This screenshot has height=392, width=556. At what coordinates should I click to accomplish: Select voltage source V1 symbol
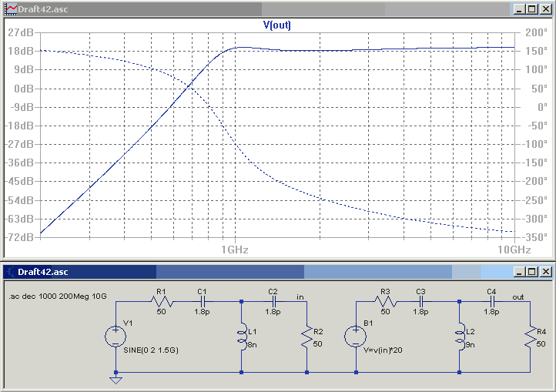pos(116,337)
